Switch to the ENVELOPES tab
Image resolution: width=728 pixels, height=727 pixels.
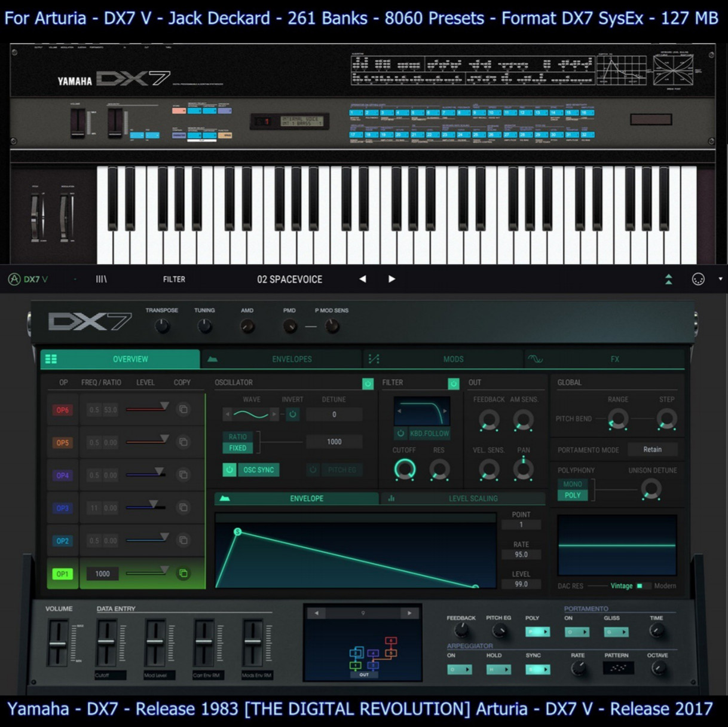pyautogui.click(x=282, y=359)
